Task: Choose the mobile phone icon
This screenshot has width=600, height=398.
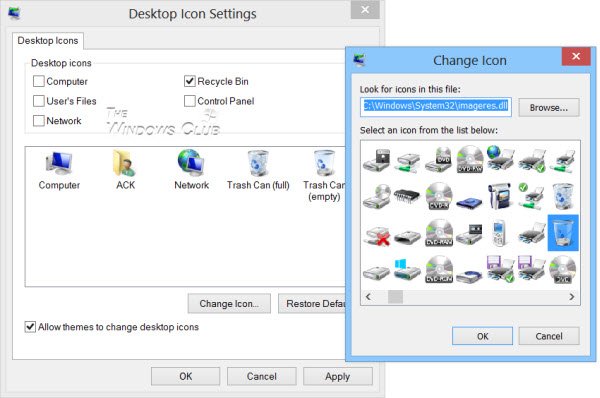Action: pyautogui.click(x=499, y=233)
